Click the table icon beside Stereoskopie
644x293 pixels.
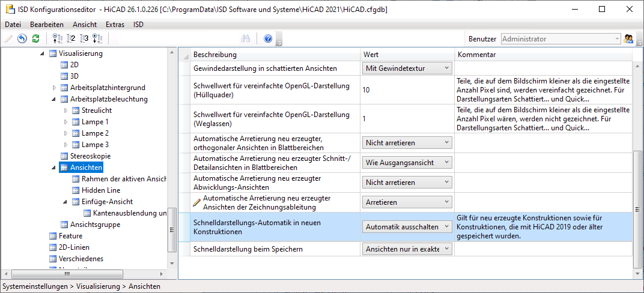pos(64,156)
